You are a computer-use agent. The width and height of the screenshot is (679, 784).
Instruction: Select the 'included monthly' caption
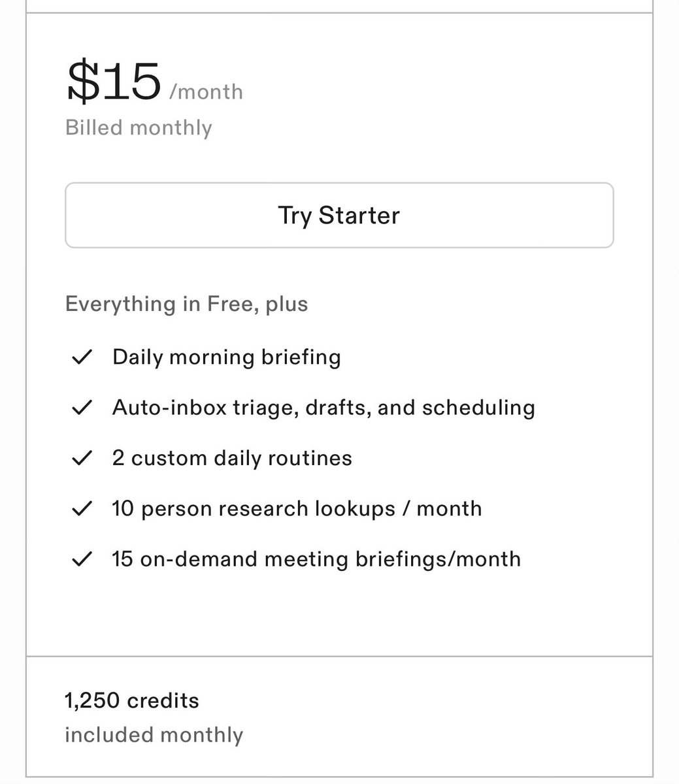tap(154, 734)
